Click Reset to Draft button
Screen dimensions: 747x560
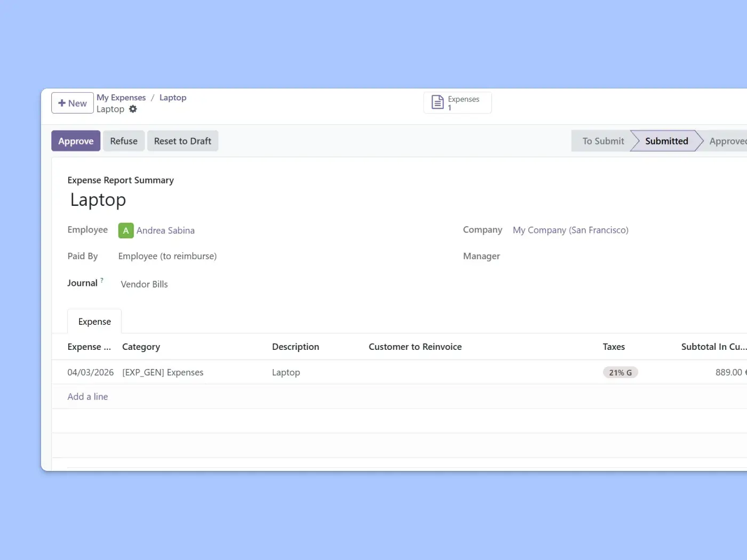182,141
